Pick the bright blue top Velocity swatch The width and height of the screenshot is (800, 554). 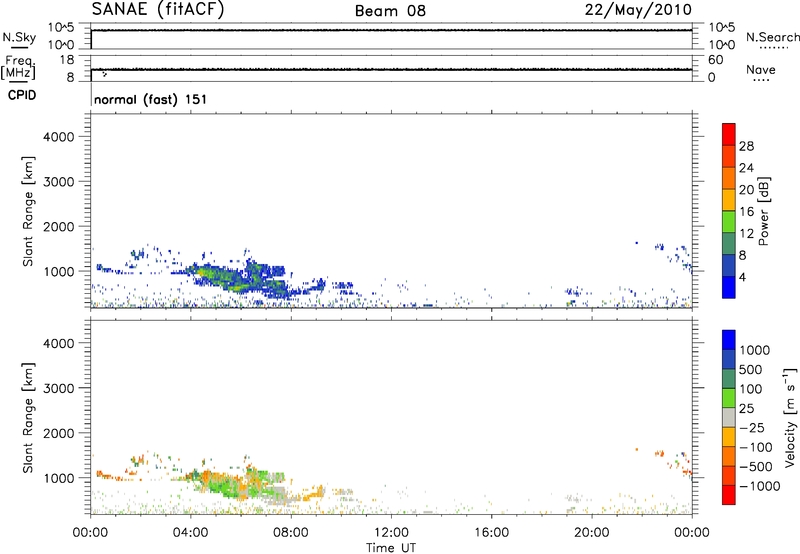tap(729, 340)
